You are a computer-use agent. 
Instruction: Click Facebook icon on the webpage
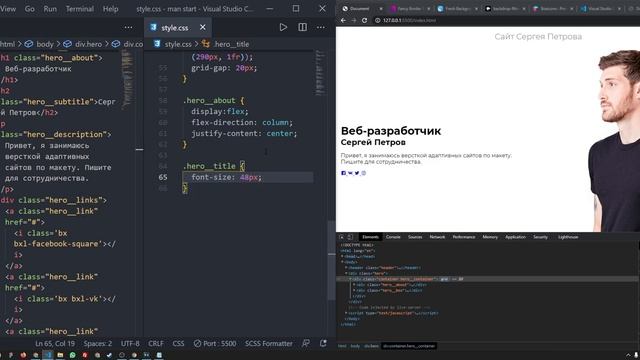(x=343, y=173)
